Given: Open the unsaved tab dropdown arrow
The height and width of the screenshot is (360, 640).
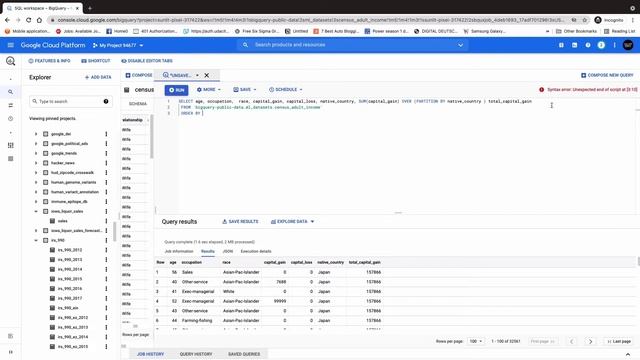Looking at the screenshot, I should point(197,75).
